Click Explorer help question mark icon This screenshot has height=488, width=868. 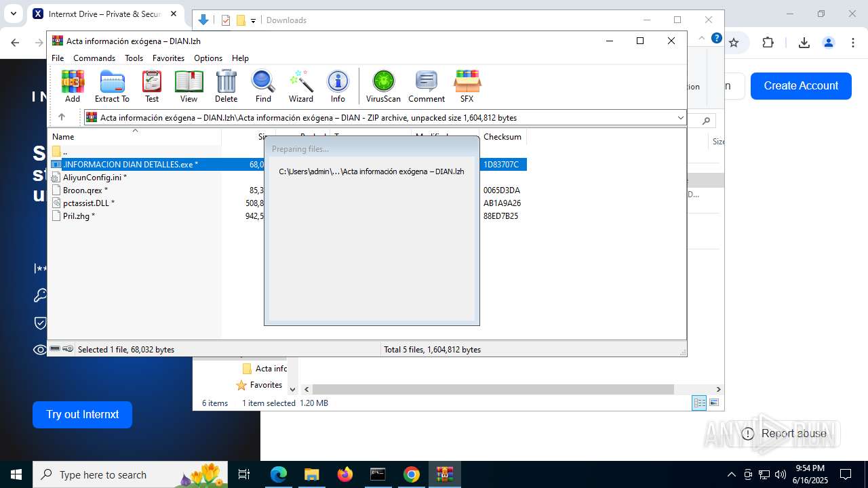click(x=716, y=39)
